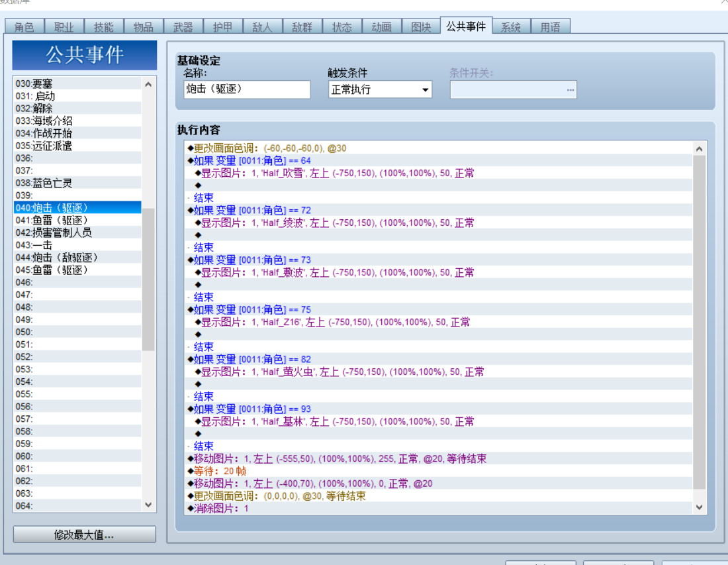Select event 045:鱼雷（驱逐）
The image size is (728, 565).
click(x=77, y=270)
